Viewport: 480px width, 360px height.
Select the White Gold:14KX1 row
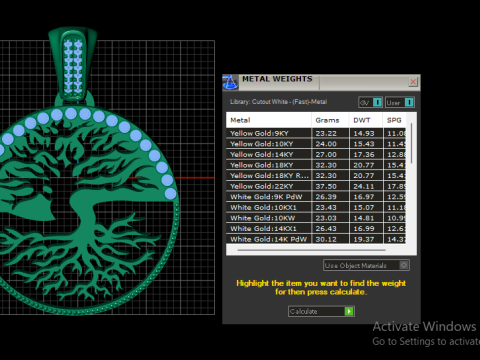click(316, 229)
